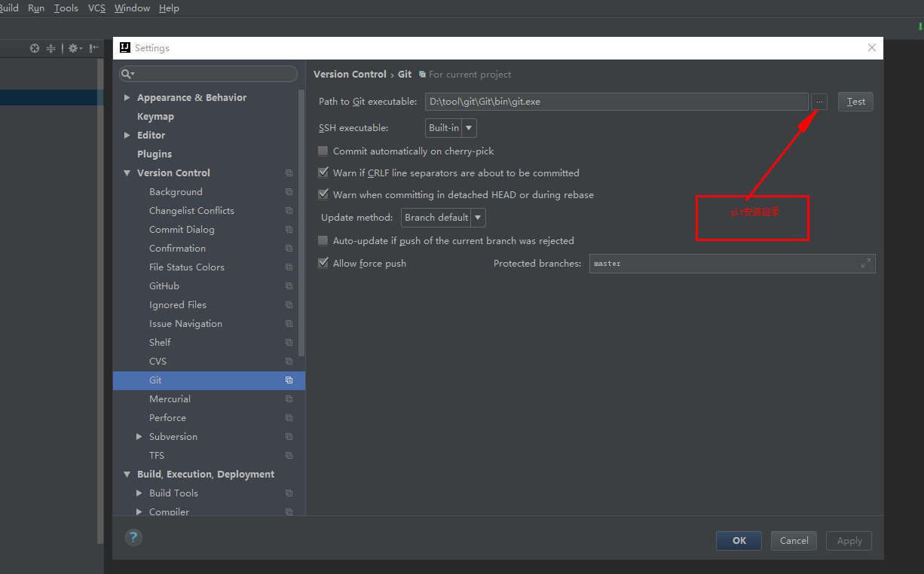Open the project panel gear options
The image size is (924, 574).
tap(75, 48)
